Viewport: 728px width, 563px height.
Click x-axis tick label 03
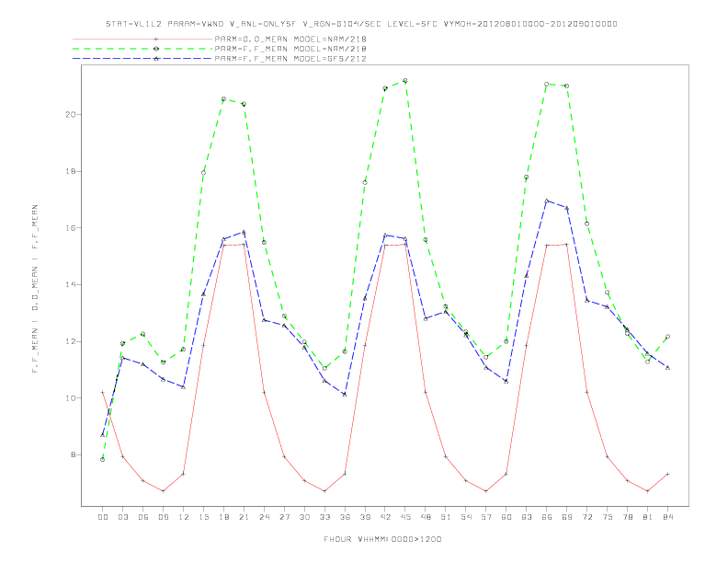click(122, 517)
